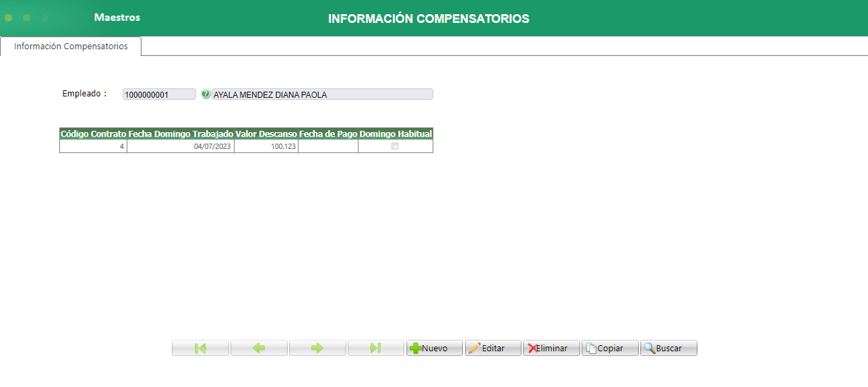Screen dimensions: 868x387
Task: Click the Empleado label
Action: [x=84, y=94]
